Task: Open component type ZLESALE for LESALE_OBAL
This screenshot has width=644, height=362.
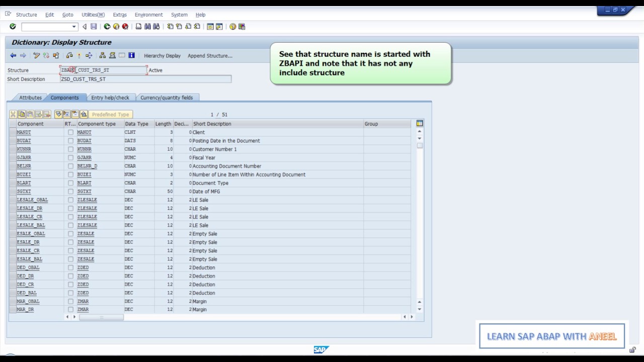Action: [87, 200]
